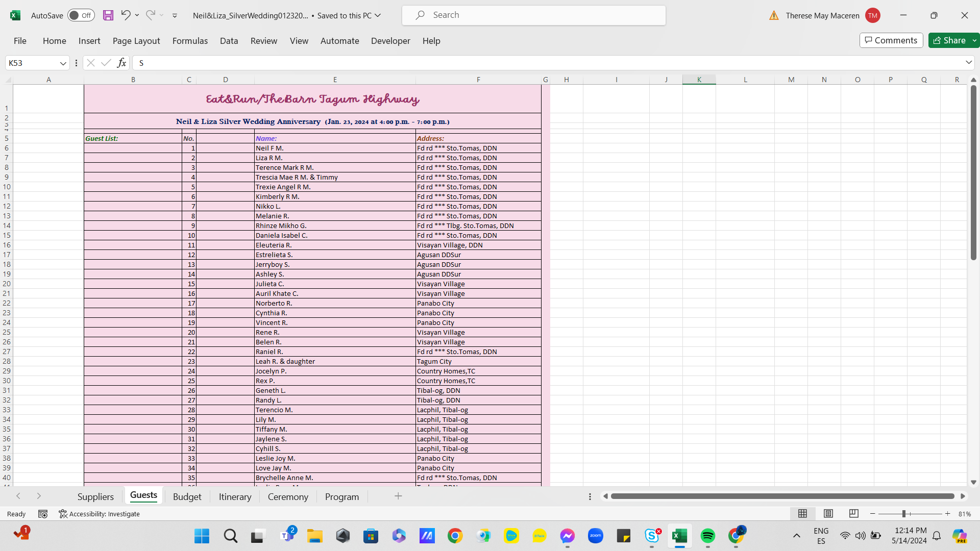Open the Windows Start menu

coord(202,536)
